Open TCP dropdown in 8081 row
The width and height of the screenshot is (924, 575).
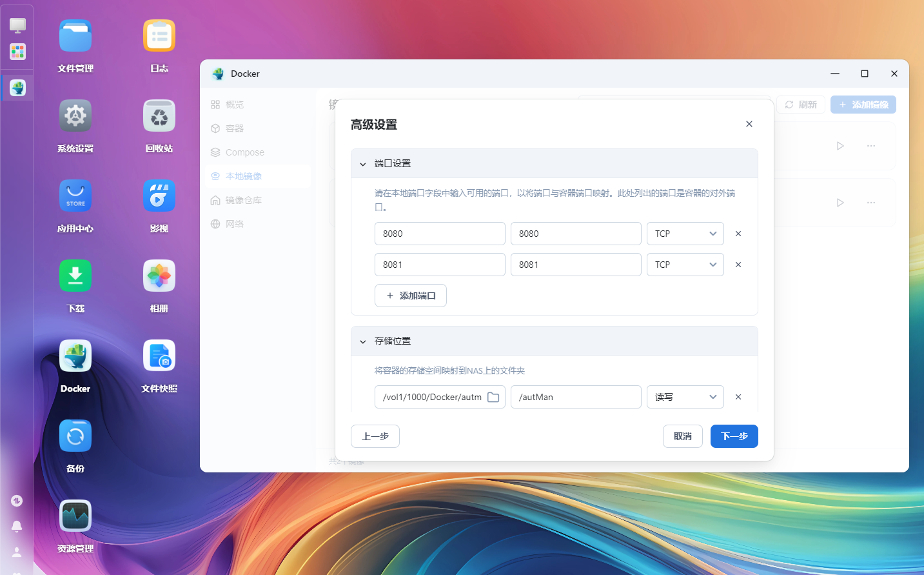tap(685, 265)
